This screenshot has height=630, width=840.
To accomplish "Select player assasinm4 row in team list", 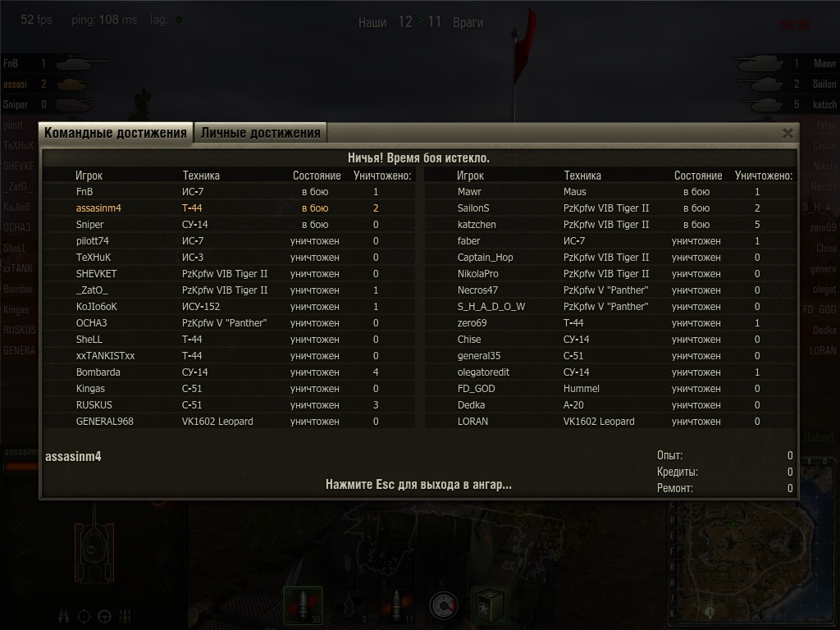I will tap(230, 208).
